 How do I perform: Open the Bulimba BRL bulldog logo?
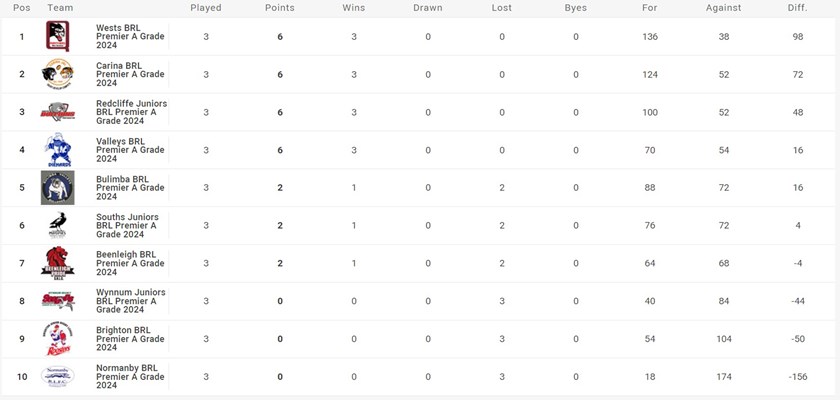(x=57, y=188)
